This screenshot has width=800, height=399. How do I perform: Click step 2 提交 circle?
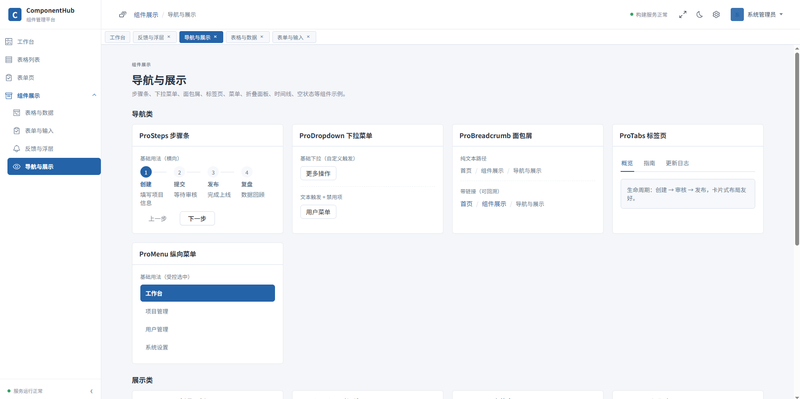click(x=180, y=172)
